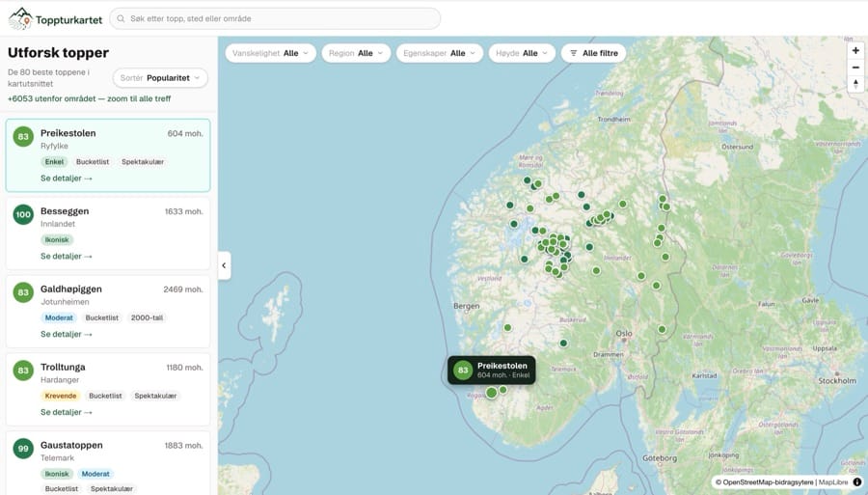Click the score 99 badge on Gaustatoppen

coord(23,449)
